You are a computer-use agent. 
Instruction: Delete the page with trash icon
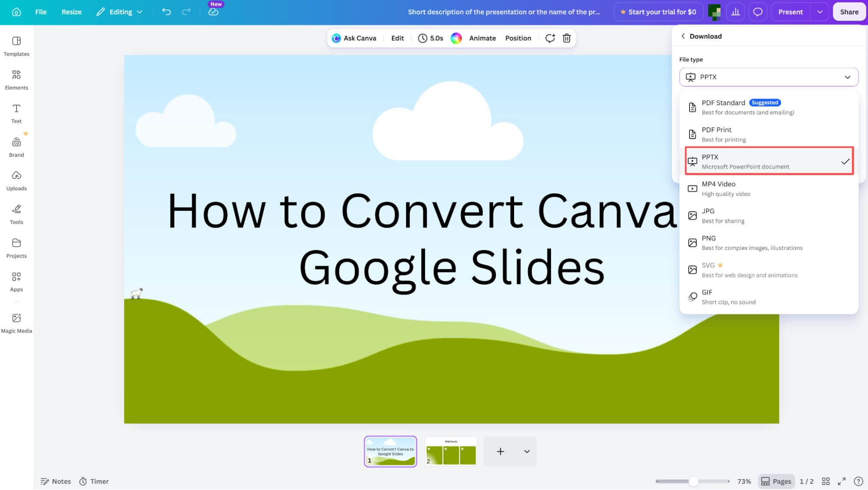click(x=567, y=38)
